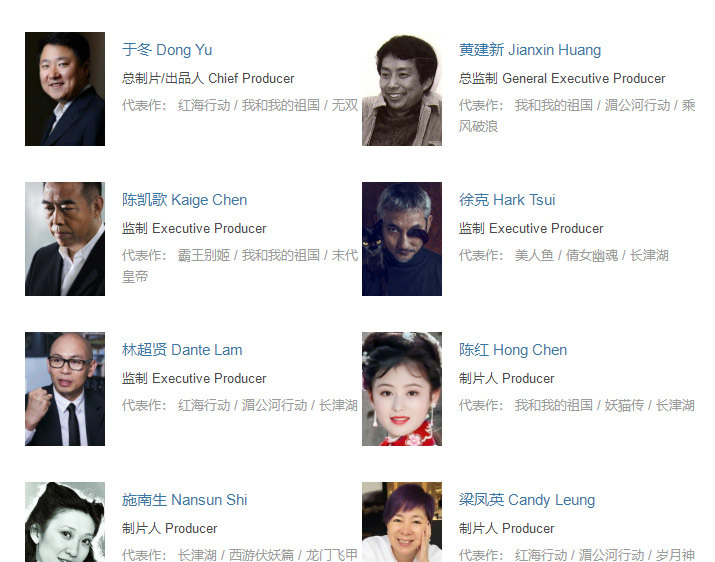715x562 pixels.
Task: Select Jianxin Huang's black-and-white portrait
Action: click(402, 89)
